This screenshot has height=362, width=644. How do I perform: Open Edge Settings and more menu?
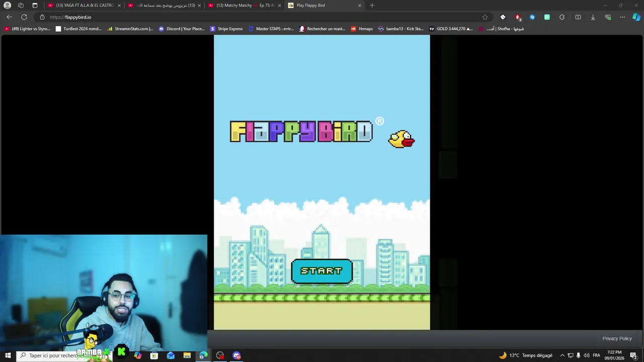[622, 17]
